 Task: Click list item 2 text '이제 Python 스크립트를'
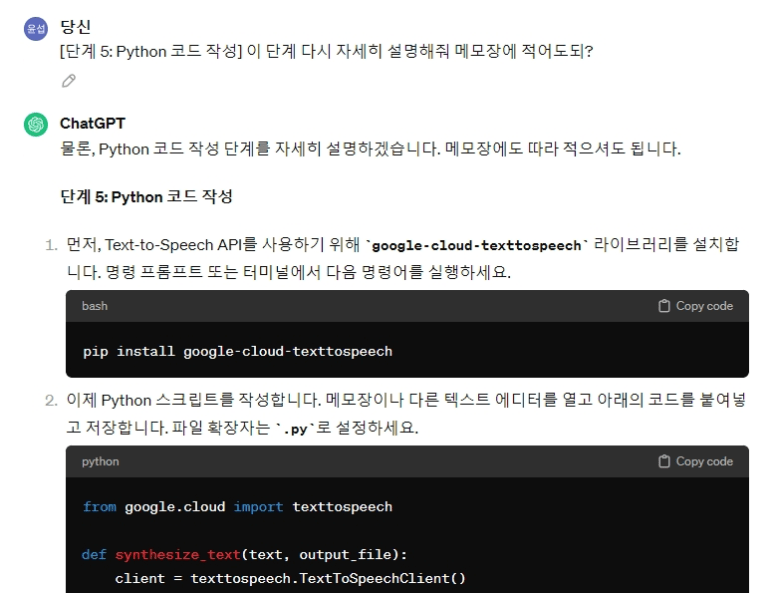pyautogui.click(x=406, y=414)
